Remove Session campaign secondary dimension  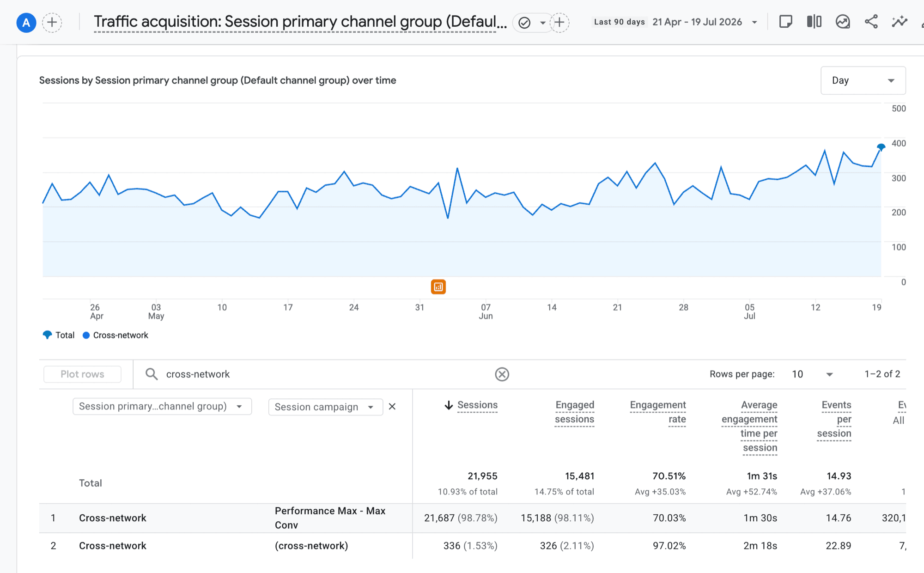click(x=392, y=407)
